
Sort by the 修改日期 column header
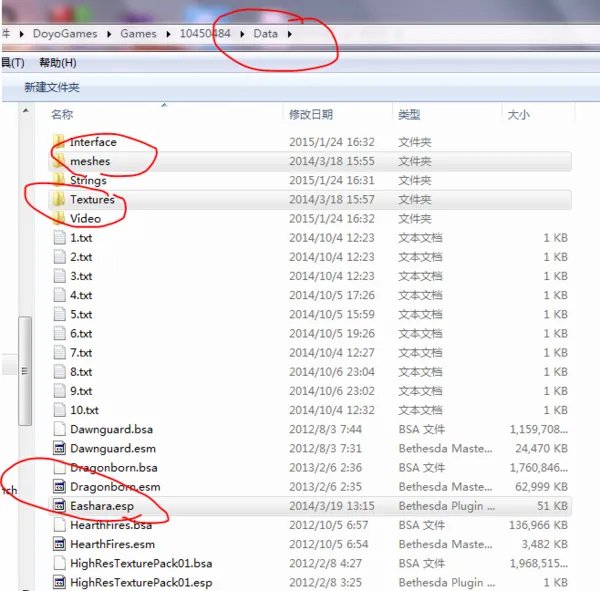point(311,114)
